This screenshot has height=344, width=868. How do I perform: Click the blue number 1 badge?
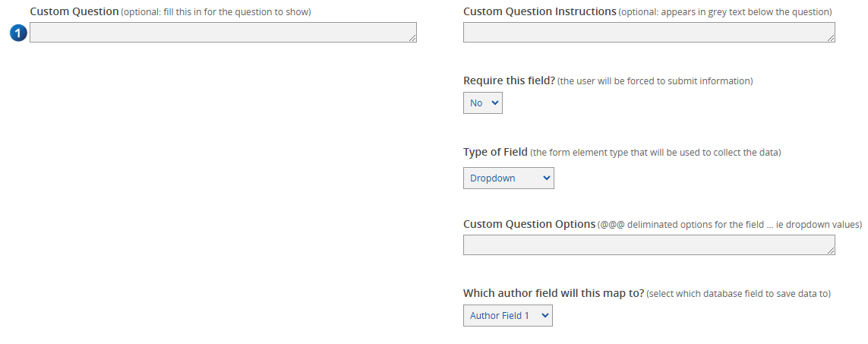pos(19,33)
